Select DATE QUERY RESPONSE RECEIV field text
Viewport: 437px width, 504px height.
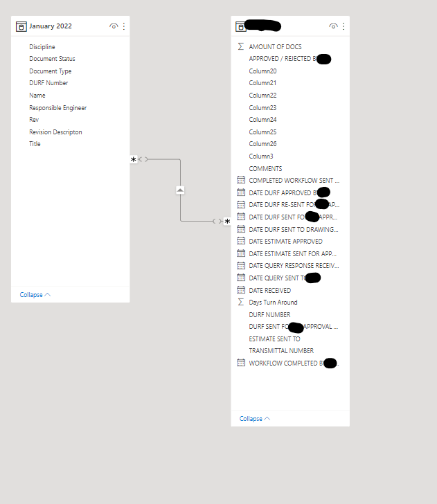pos(294,266)
